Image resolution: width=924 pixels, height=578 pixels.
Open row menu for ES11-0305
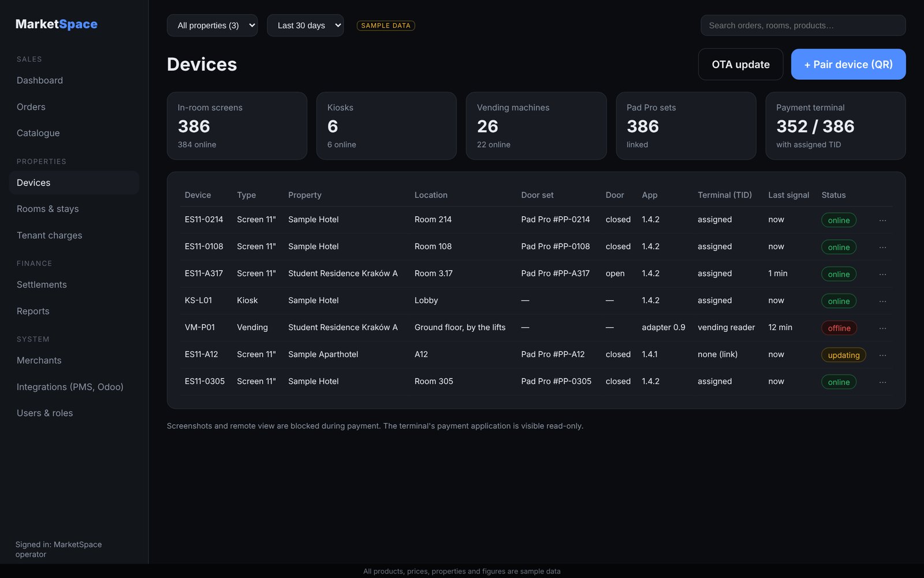tap(882, 382)
